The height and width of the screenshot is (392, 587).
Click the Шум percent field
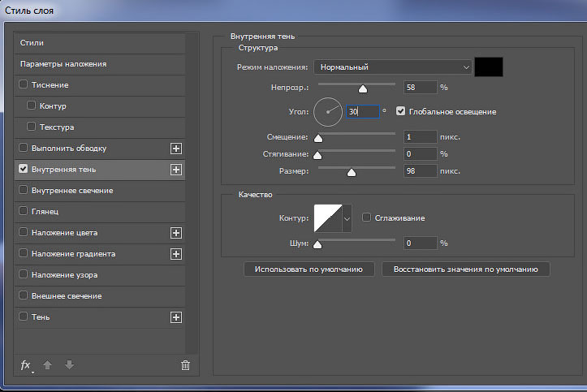pos(420,243)
